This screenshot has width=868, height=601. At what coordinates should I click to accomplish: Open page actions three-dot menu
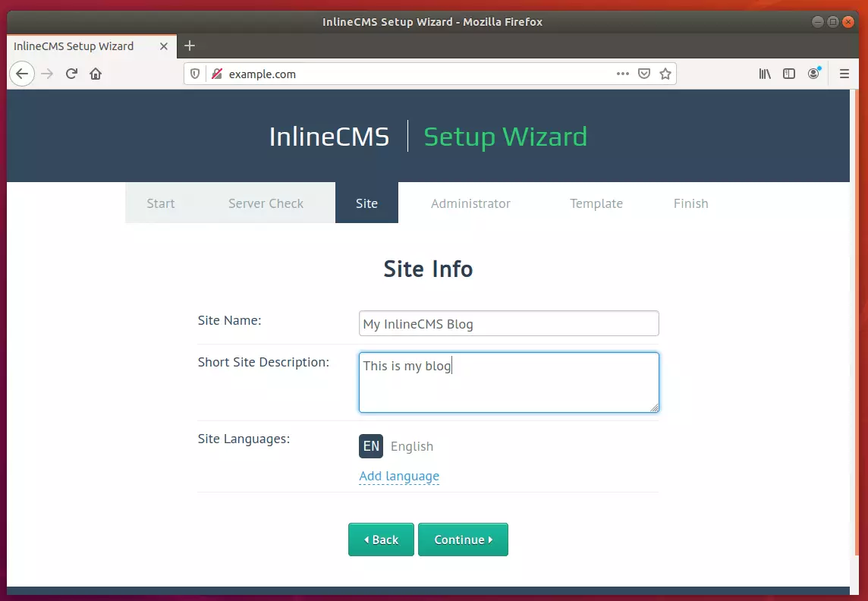click(623, 74)
